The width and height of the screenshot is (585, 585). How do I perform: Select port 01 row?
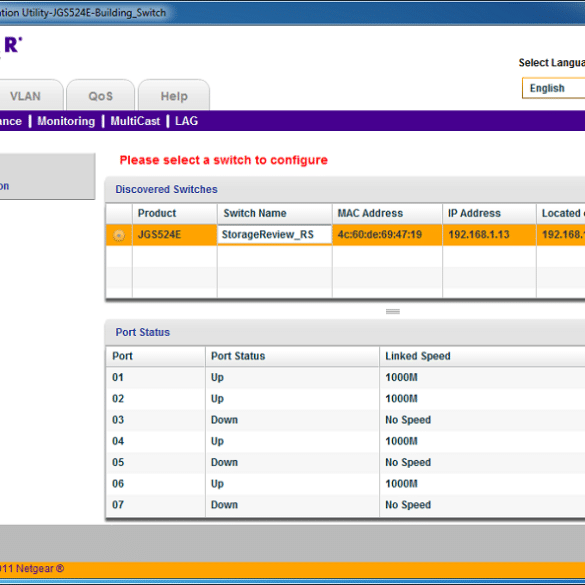(x=345, y=378)
